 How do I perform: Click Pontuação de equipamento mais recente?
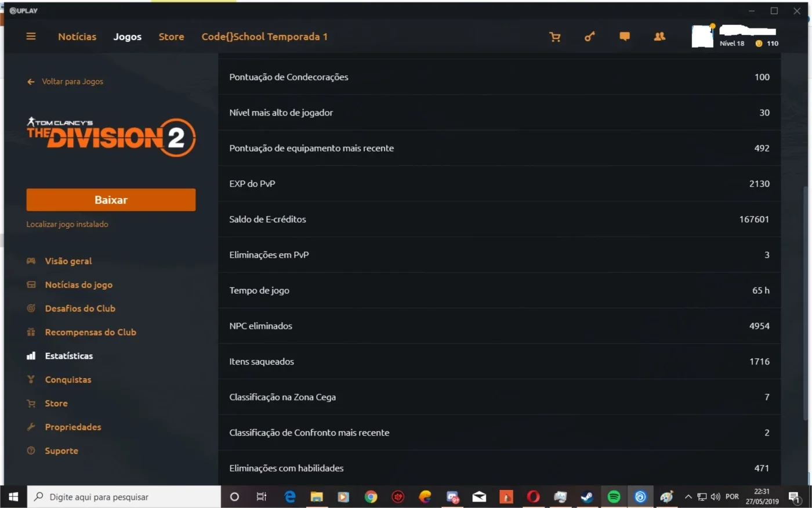(499, 148)
